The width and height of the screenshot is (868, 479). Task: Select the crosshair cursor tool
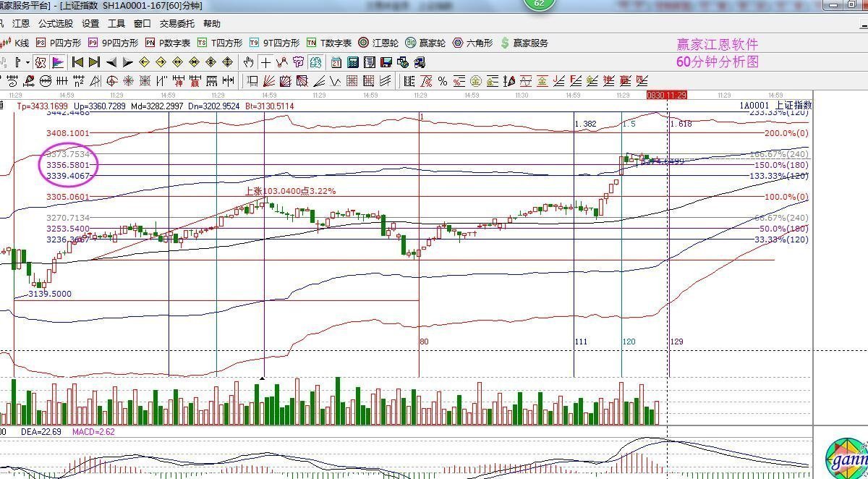pyautogui.click(x=266, y=62)
